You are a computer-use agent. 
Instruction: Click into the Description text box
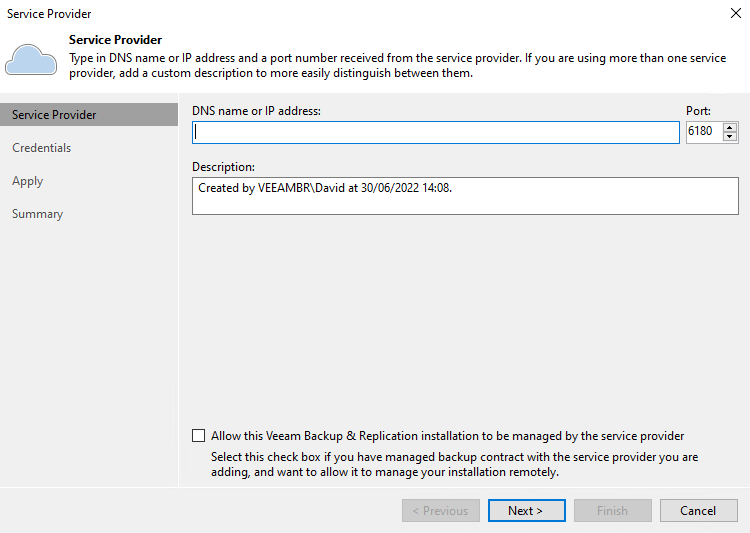tap(465, 196)
